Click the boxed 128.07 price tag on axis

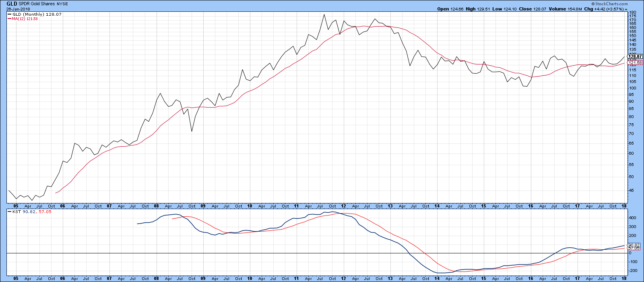636,57
